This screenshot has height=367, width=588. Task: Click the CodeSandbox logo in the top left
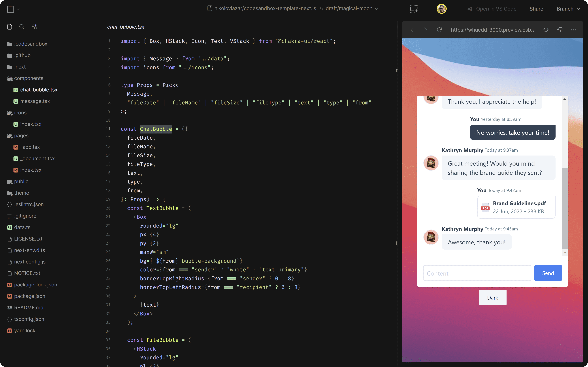(11, 9)
